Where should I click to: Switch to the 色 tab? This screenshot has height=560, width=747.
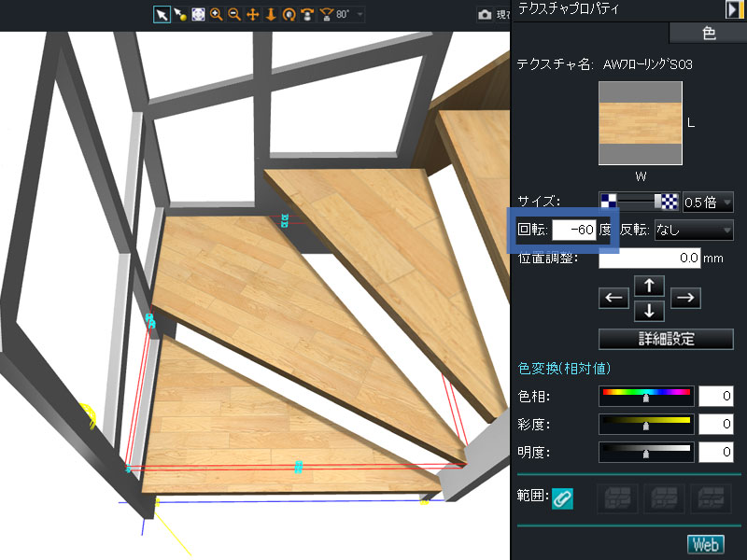[x=707, y=34]
